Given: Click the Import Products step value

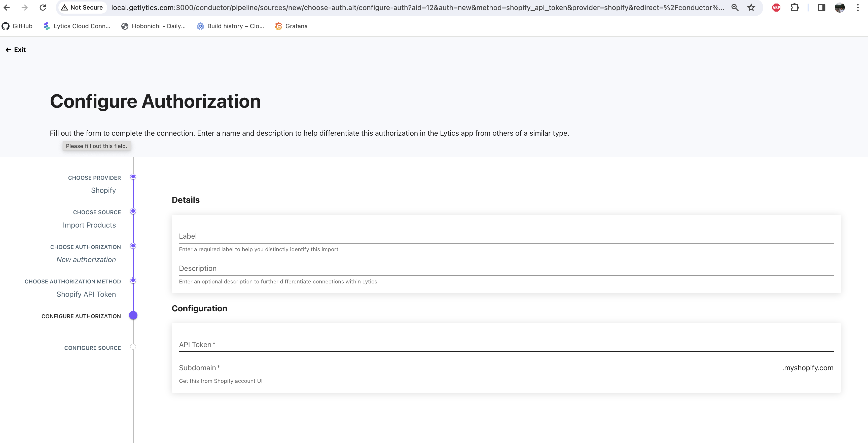Looking at the screenshot, I should [89, 225].
